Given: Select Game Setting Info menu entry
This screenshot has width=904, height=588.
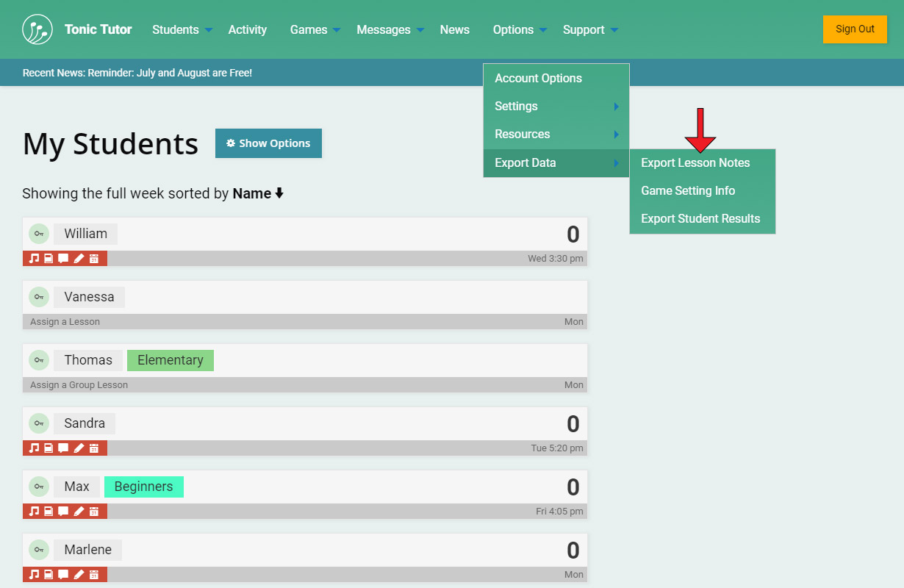Looking at the screenshot, I should (688, 191).
